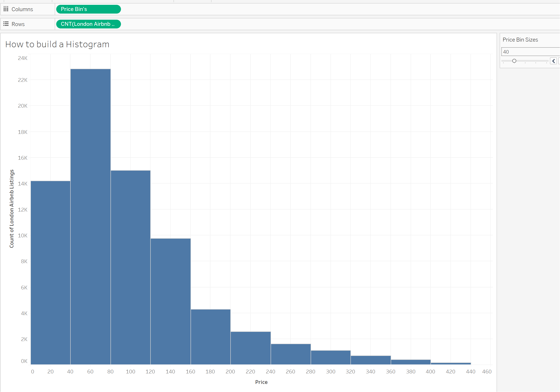This screenshot has height=392, width=560.
Task: Click the Columns shelf bars icon
Action: pyautogui.click(x=6, y=9)
